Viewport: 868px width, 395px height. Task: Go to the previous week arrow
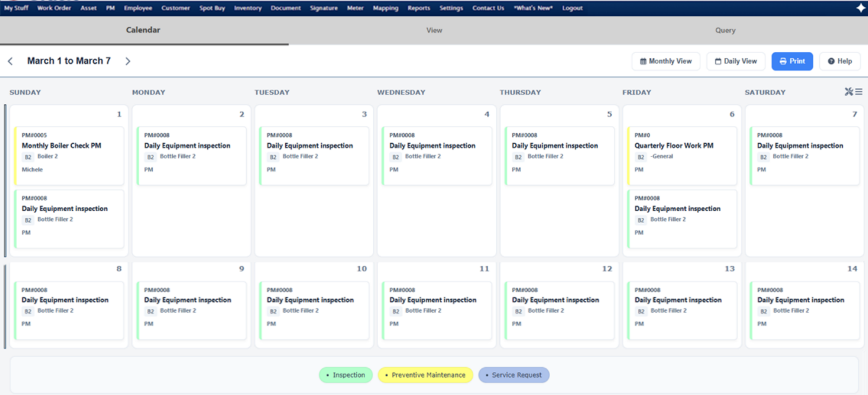coord(11,61)
